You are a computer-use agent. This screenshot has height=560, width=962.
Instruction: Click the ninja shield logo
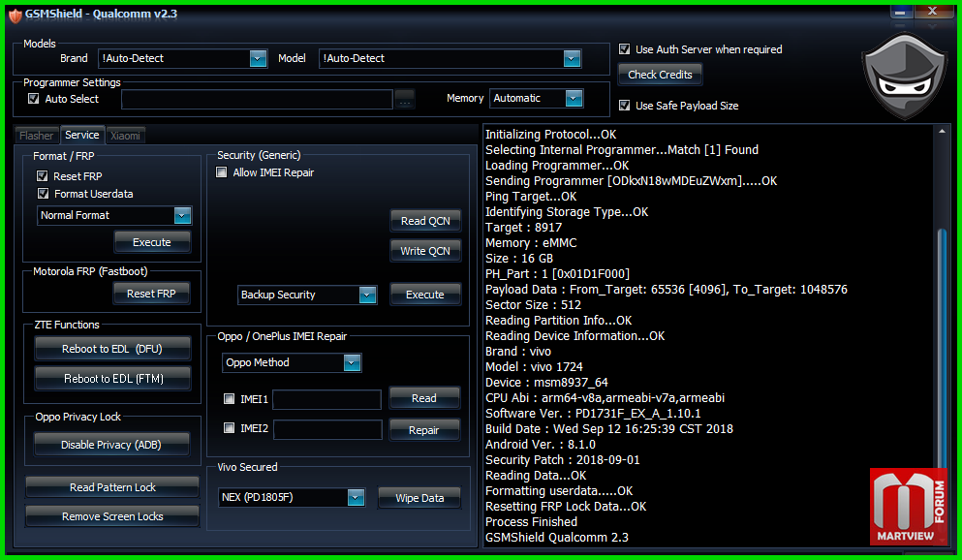pyautogui.click(x=904, y=78)
